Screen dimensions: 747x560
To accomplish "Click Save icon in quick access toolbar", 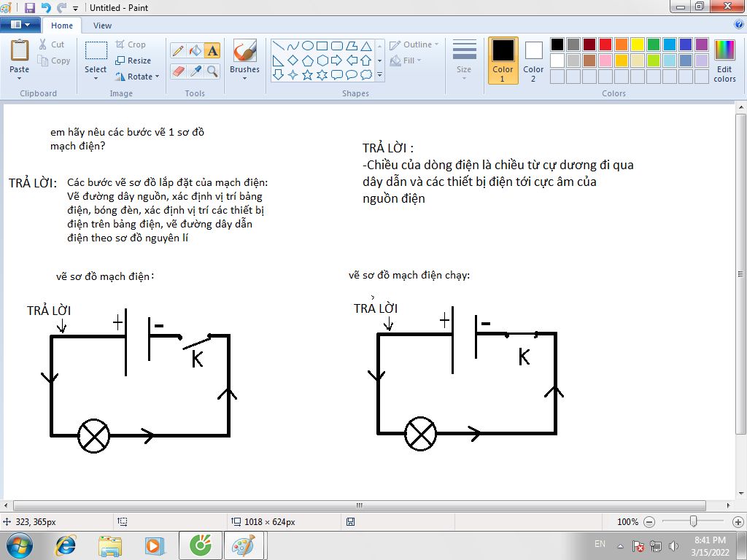I will coord(29,7).
